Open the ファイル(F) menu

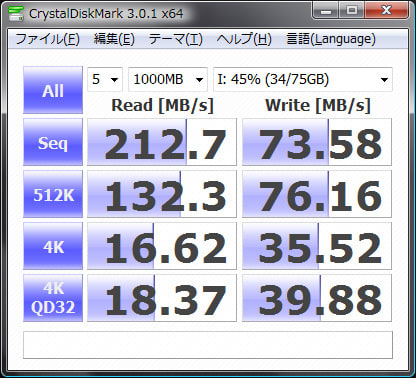47,39
